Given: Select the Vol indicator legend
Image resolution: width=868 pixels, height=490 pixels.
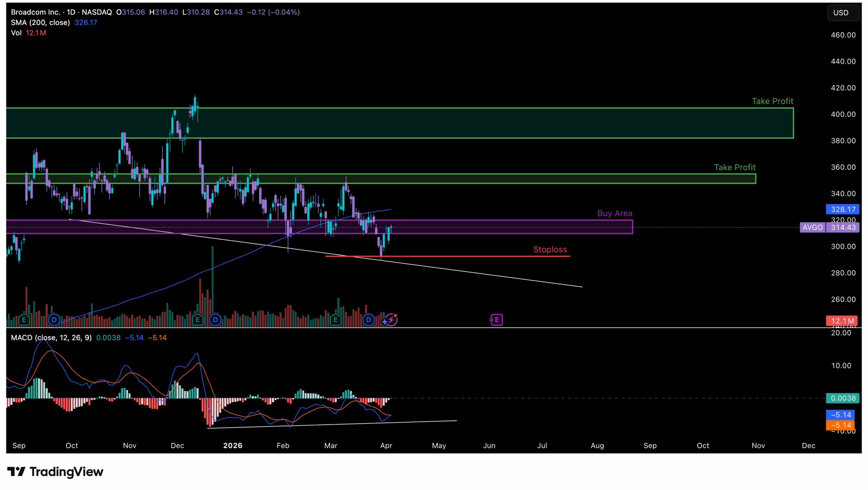Looking at the screenshot, I should [16, 33].
